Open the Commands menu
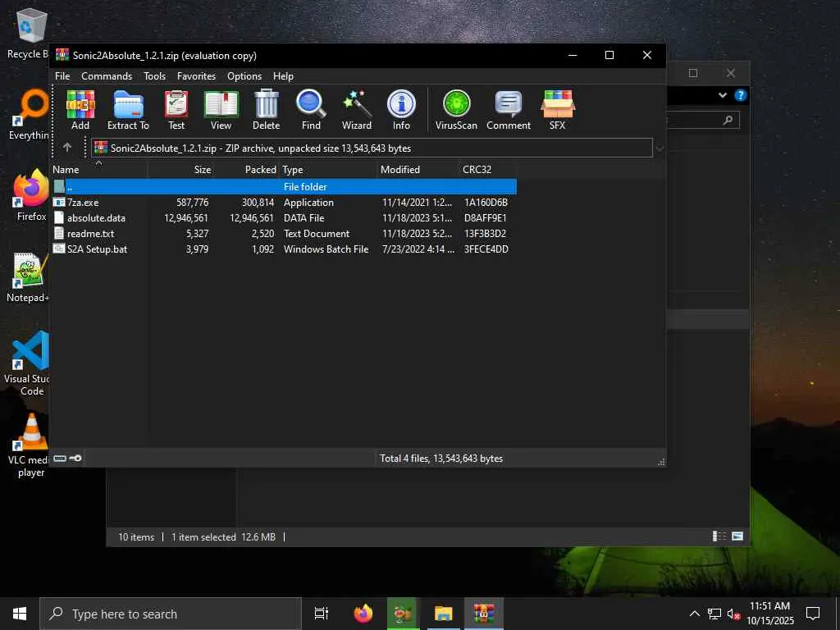The image size is (840, 630). (x=107, y=76)
